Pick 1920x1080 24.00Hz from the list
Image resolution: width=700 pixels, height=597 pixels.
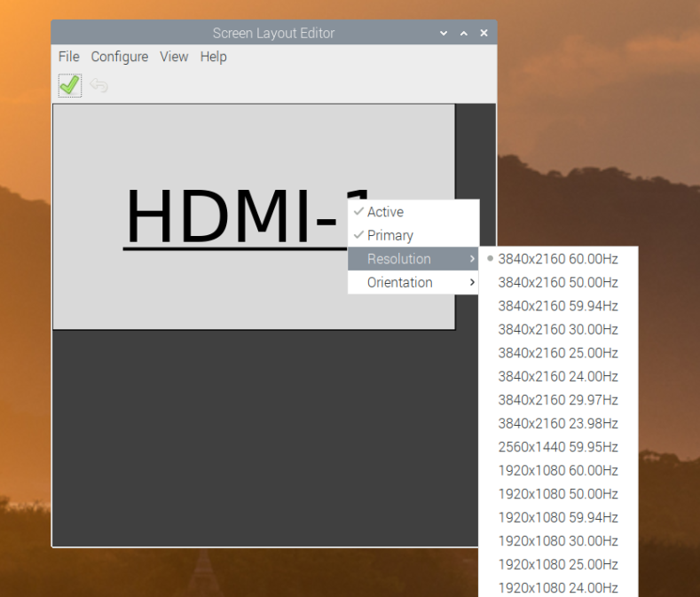click(x=557, y=587)
